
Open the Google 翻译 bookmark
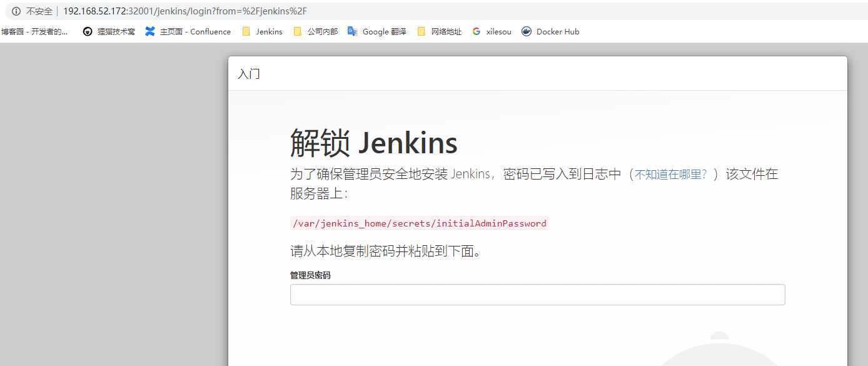[376, 31]
